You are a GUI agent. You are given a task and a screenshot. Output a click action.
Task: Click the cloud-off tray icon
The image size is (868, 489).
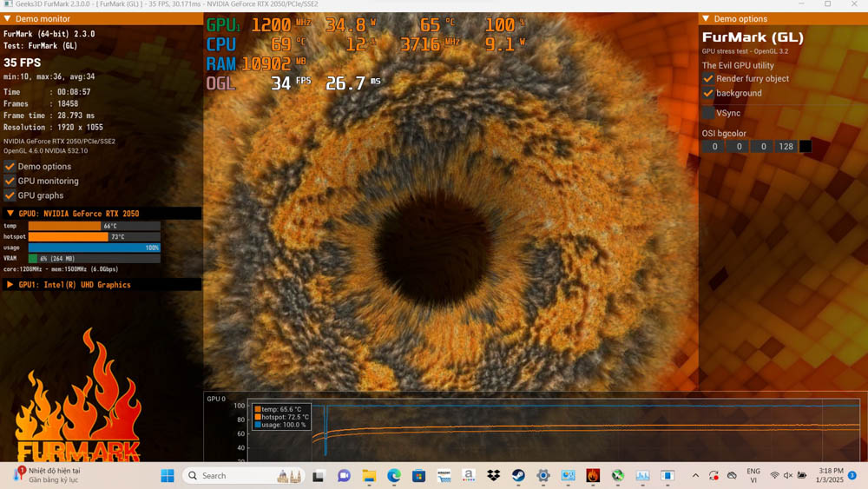tap(732, 476)
